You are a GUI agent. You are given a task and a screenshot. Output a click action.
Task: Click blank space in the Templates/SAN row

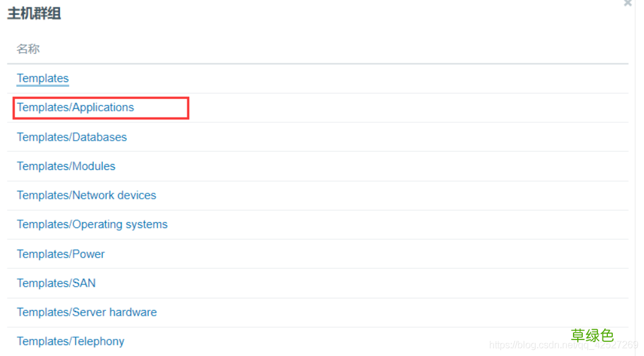pyautogui.click(x=367, y=283)
